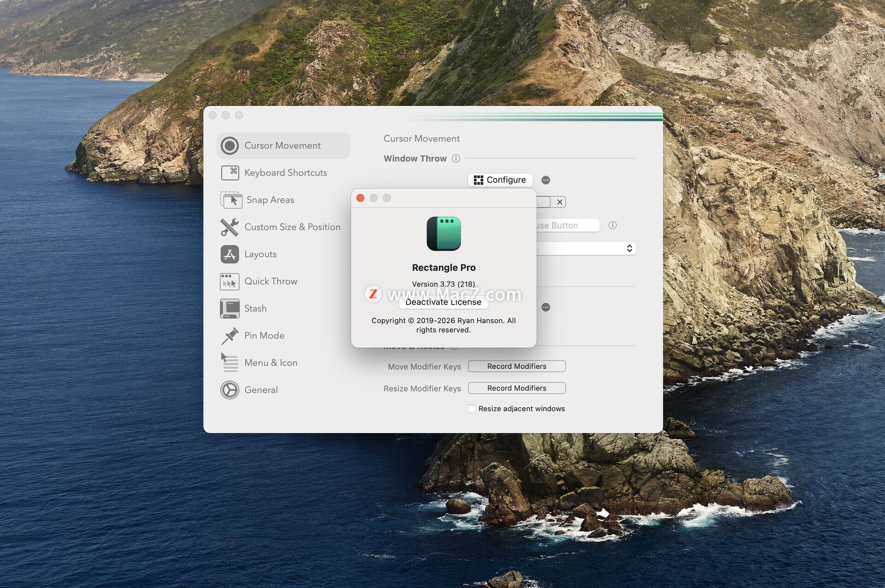Open Pin Mode via pushpin icon
The width and height of the screenshot is (885, 588).
pyautogui.click(x=230, y=336)
